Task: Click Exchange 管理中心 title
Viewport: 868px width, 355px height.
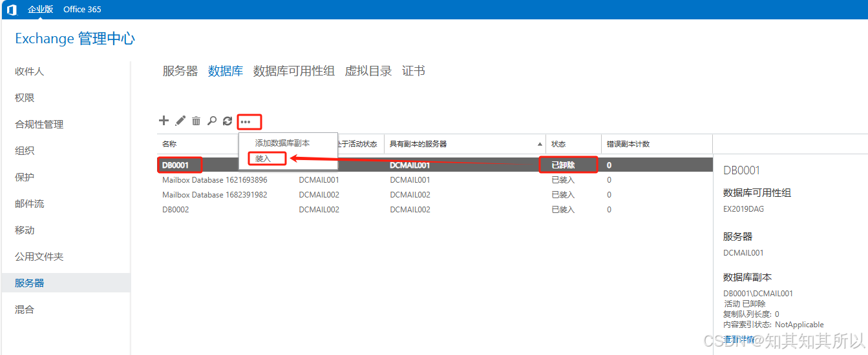Action: 75,39
